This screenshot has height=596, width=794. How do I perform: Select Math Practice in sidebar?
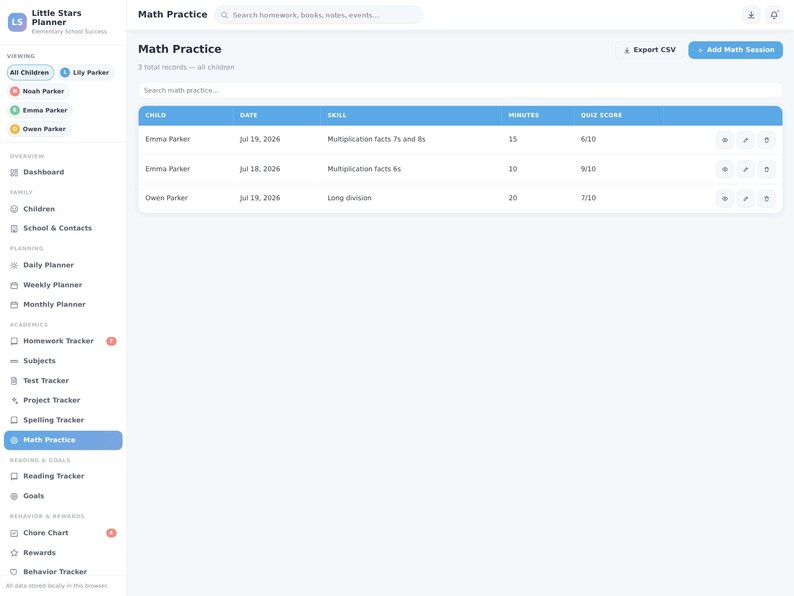(x=63, y=440)
